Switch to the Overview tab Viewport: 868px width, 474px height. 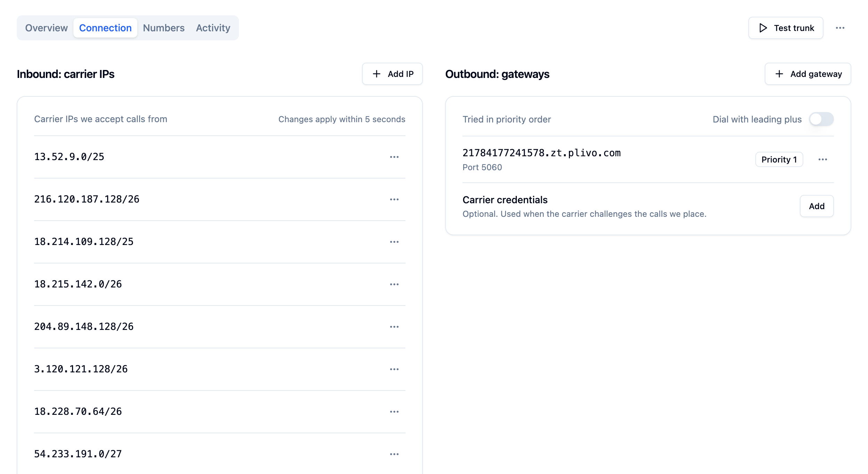[x=46, y=28]
